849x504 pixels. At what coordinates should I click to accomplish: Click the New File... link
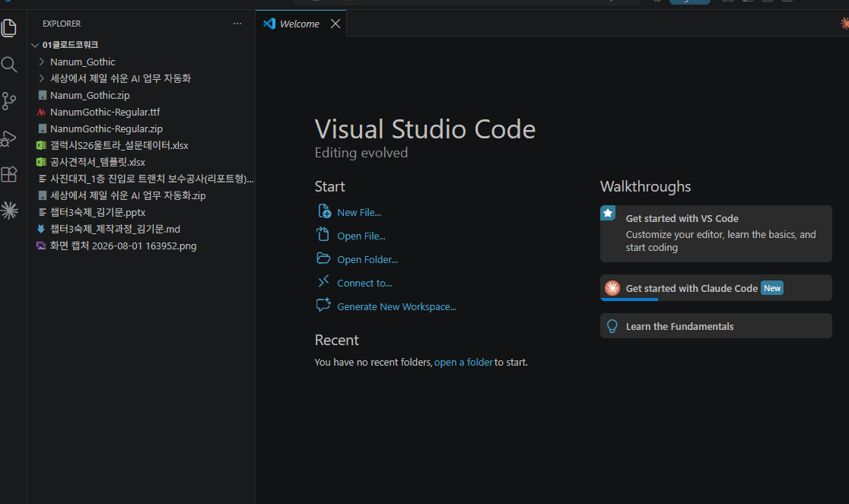pos(359,213)
